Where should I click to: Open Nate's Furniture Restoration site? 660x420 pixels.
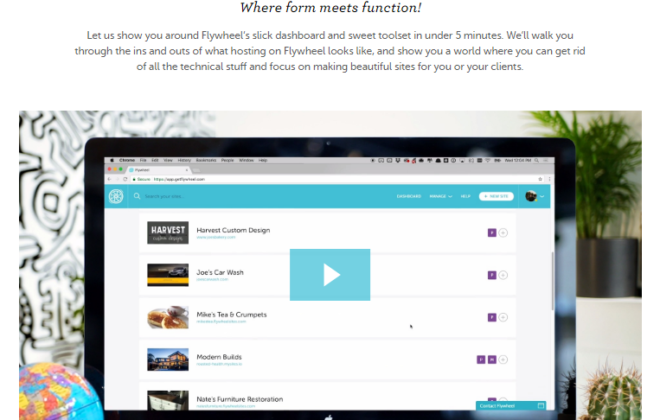240,399
